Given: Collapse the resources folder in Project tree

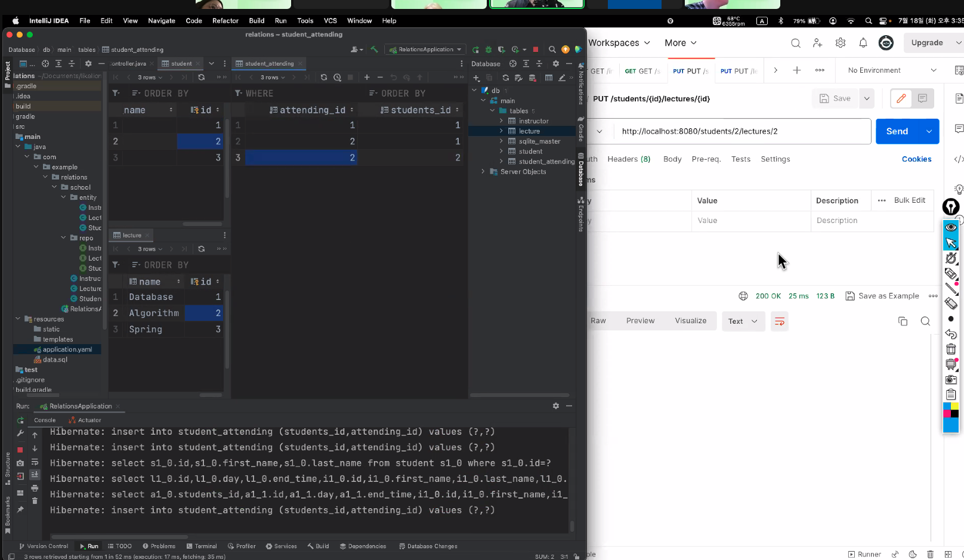Looking at the screenshot, I should coord(18,319).
